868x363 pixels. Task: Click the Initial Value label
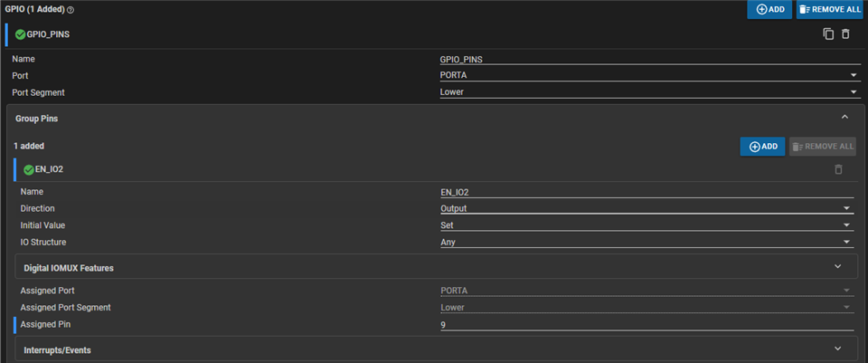(42, 225)
